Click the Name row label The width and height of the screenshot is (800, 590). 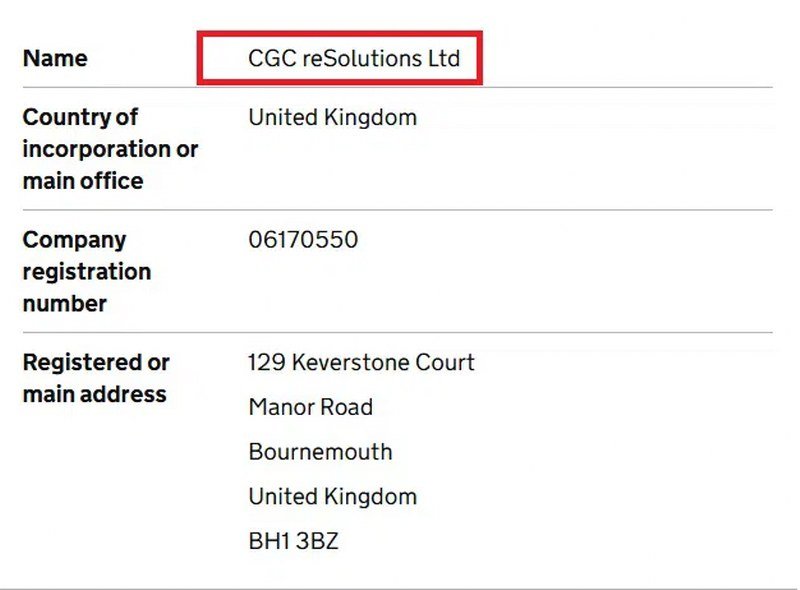click(55, 58)
